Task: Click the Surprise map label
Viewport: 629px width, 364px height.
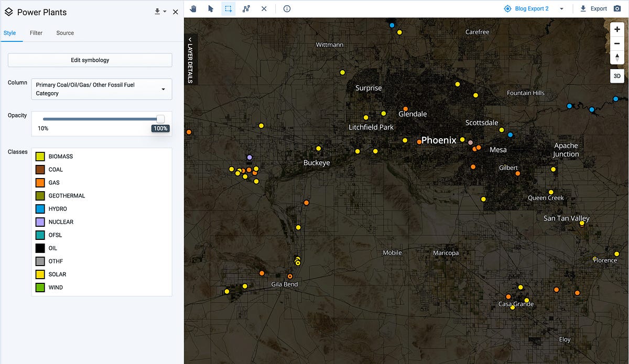Action: [368, 88]
